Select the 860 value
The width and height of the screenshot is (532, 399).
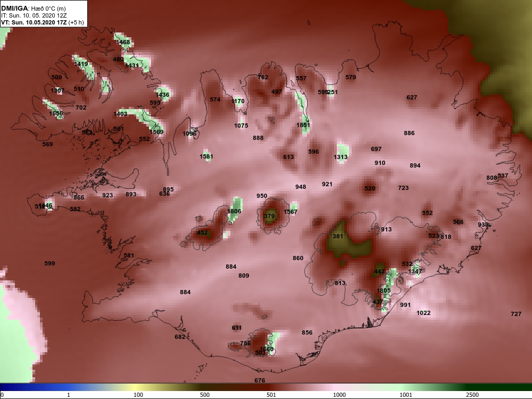click(298, 258)
